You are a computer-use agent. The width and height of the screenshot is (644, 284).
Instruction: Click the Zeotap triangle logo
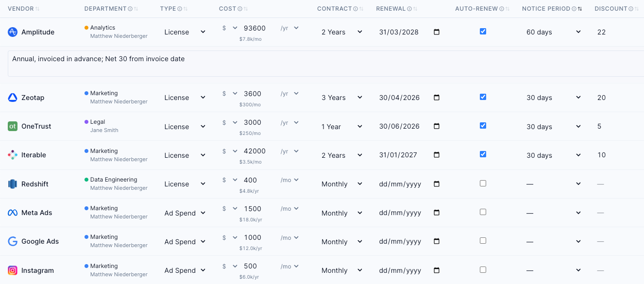(x=12, y=97)
